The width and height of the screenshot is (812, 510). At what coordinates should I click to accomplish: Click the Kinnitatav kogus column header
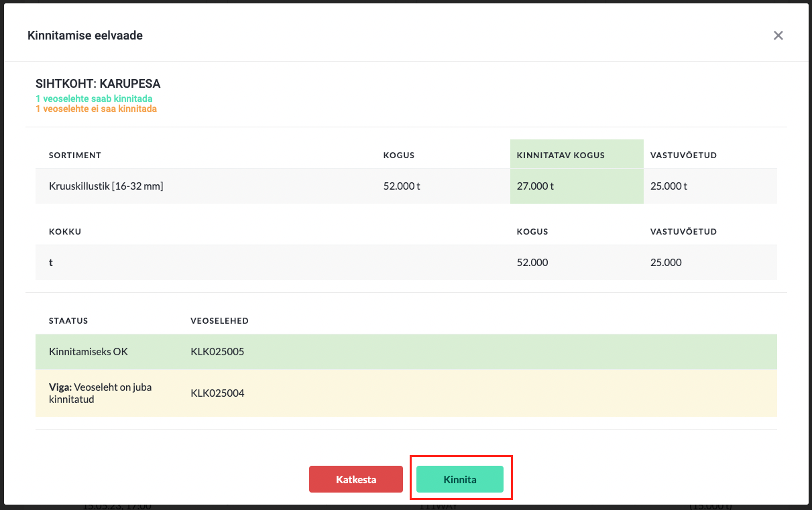tap(561, 155)
